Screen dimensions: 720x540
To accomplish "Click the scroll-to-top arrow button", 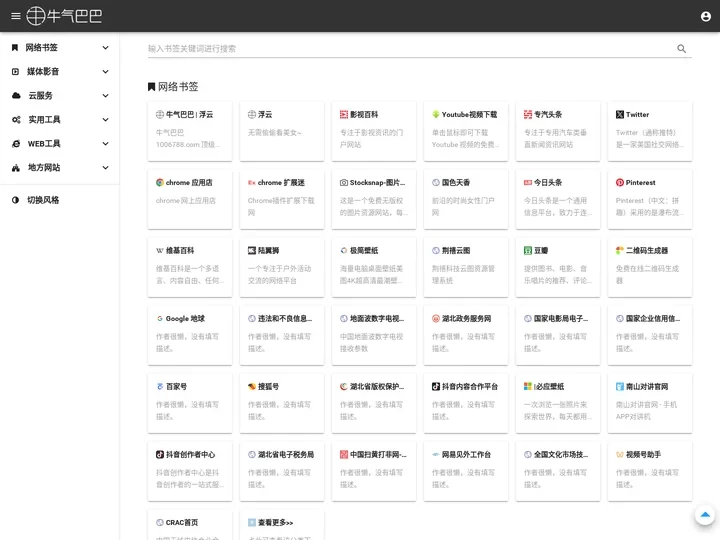I will (705, 515).
